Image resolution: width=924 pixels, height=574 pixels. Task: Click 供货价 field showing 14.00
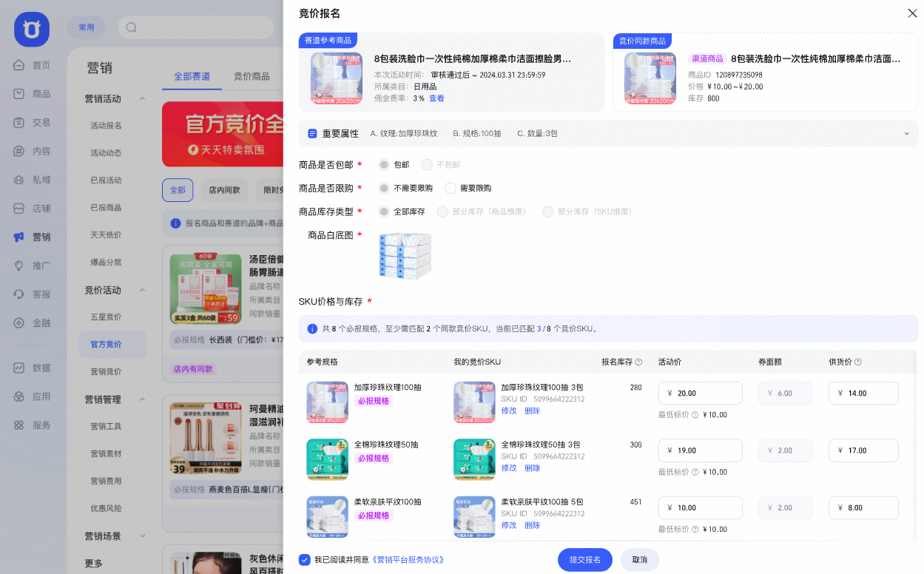[863, 394]
